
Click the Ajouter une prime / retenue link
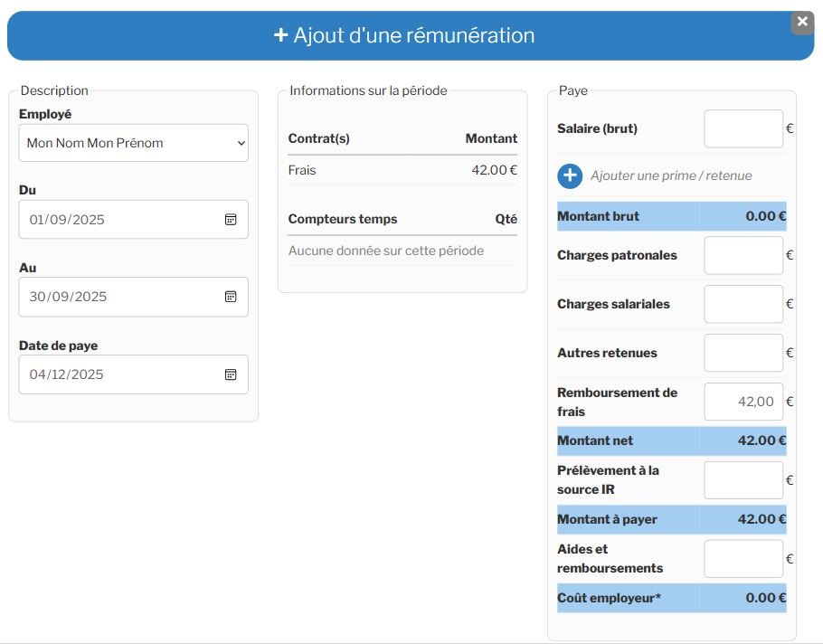(x=671, y=175)
